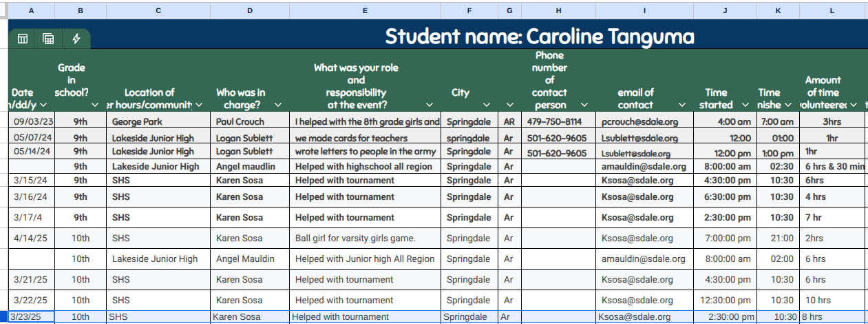Select column E header
The image size is (868, 324).
click(365, 10)
